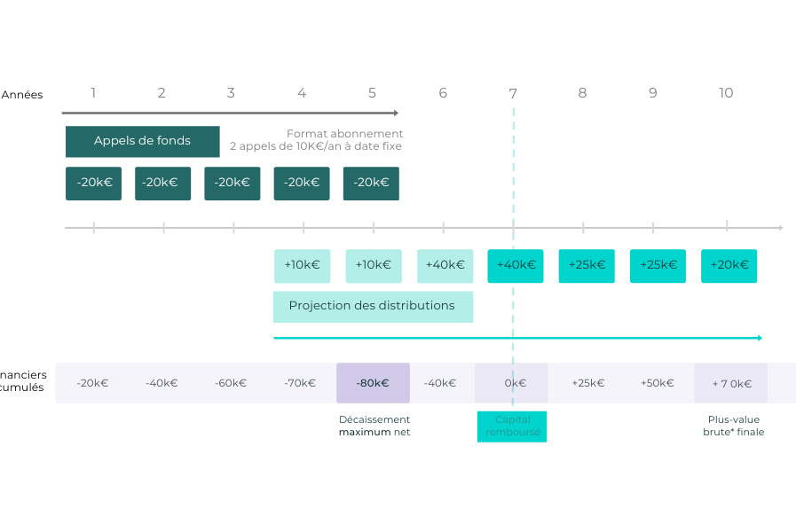Click the cumulative -40k€ cell under year 2

click(162, 383)
